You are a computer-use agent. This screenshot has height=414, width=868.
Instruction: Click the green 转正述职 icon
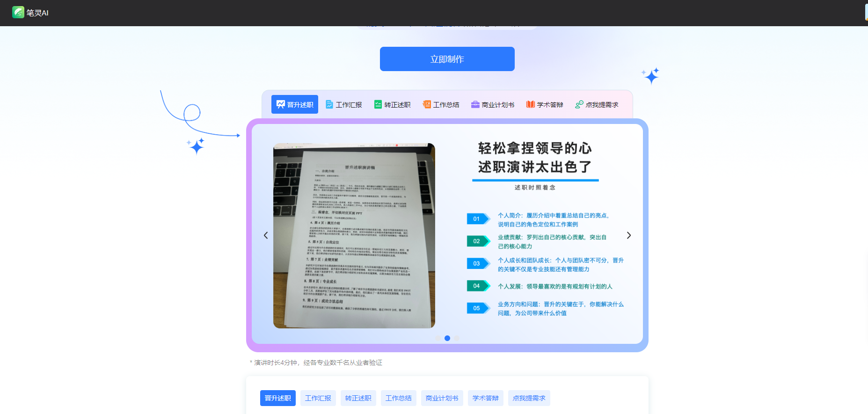[x=378, y=104]
